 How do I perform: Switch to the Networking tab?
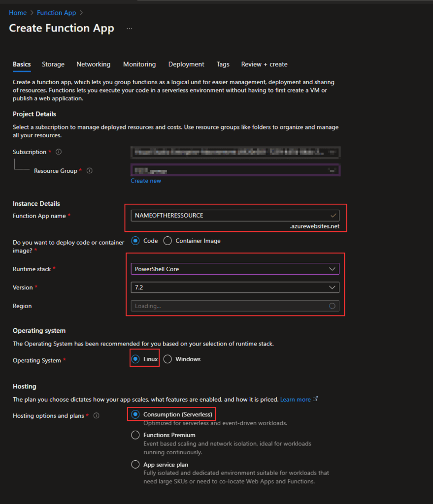pyautogui.click(x=93, y=64)
